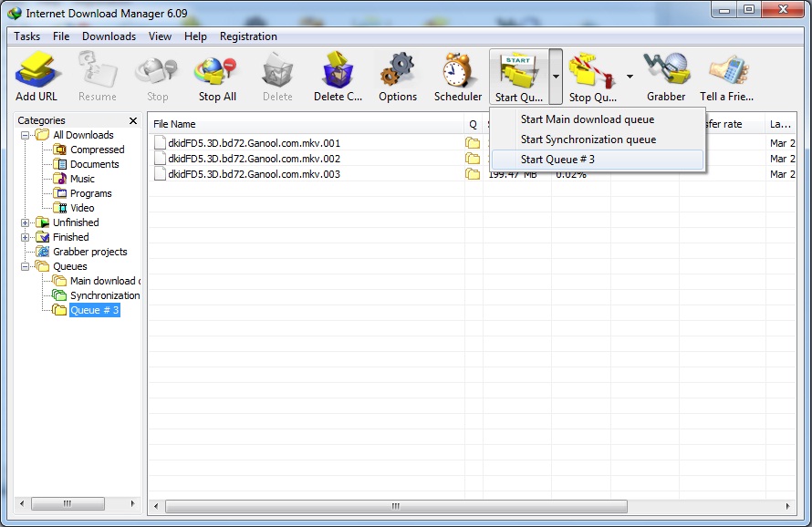Expand the Unfinished tree node

25,222
